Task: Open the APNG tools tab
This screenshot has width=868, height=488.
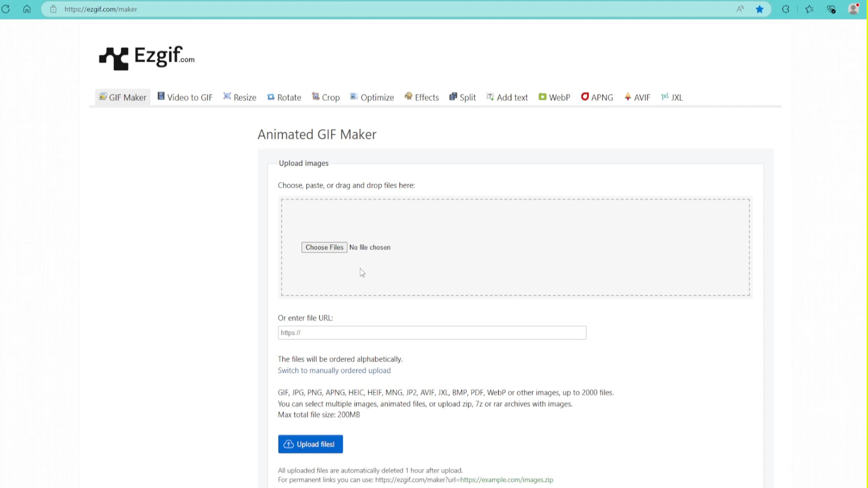Action: (597, 97)
